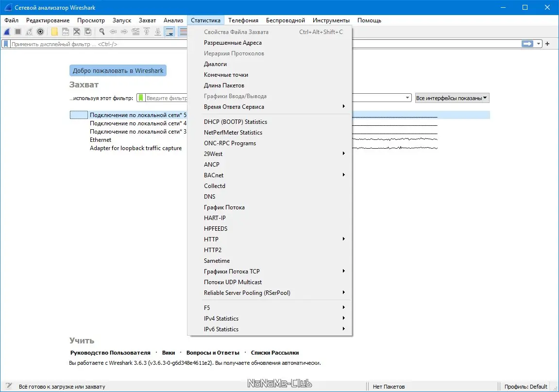Expand Reliable Server Pooling (RSerPool) submenu
Viewport: 559px width, 392px height.
[x=270, y=293]
